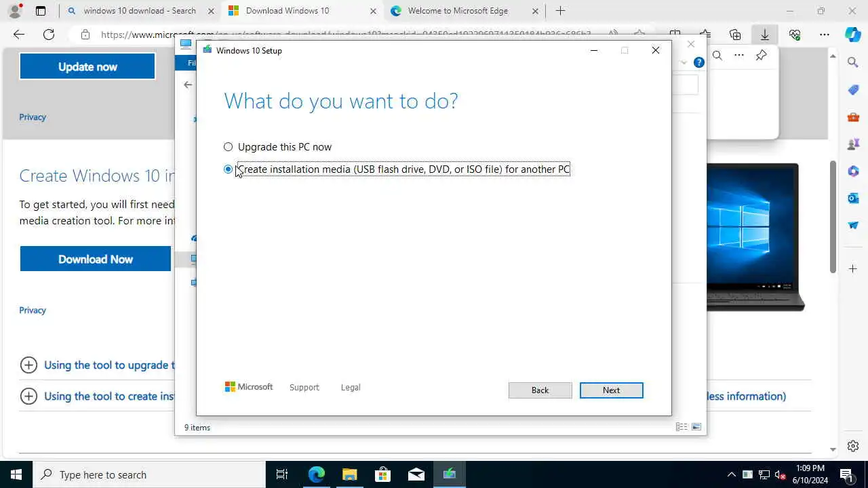The height and width of the screenshot is (488, 868).
Task: Go back in Edge browser
Action: 19,35
